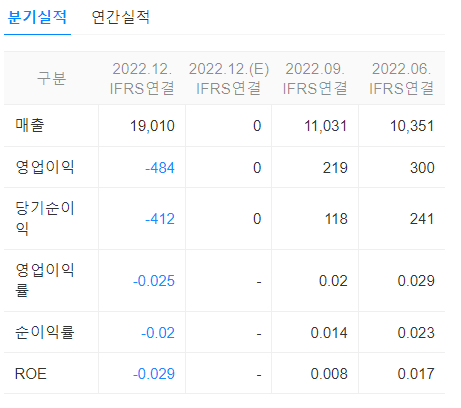Select the 2022.06 영업이익률 value 0.029
This screenshot has height=408, width=461.
click(416, 281)
